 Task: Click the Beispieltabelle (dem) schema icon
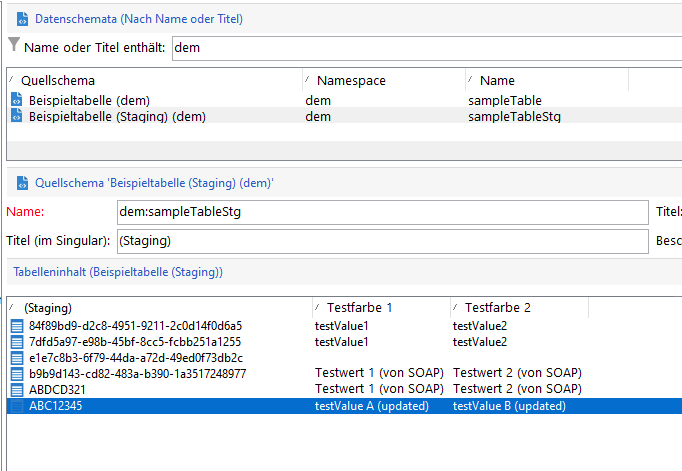(17, 100)
